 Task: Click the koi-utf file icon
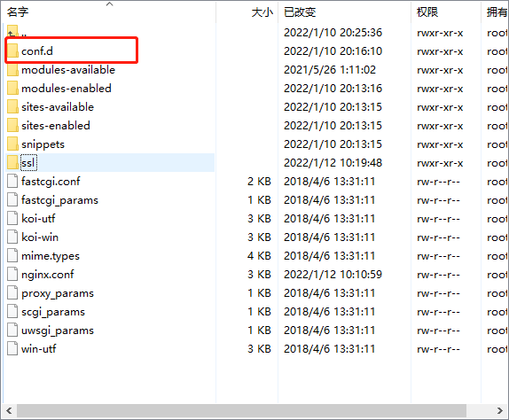coord(12,218)
